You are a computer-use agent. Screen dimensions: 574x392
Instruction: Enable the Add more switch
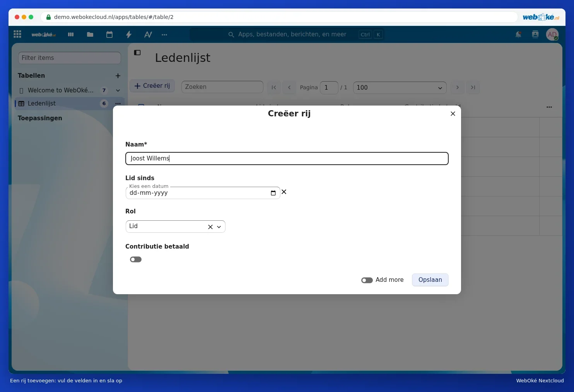[x=367, y=280]
